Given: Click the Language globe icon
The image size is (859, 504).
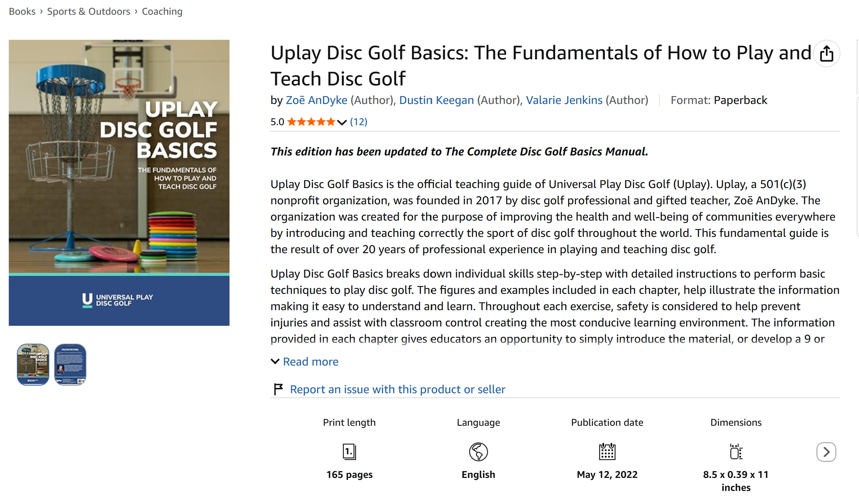Looking at the screenshot, I should tap(478, 451).
